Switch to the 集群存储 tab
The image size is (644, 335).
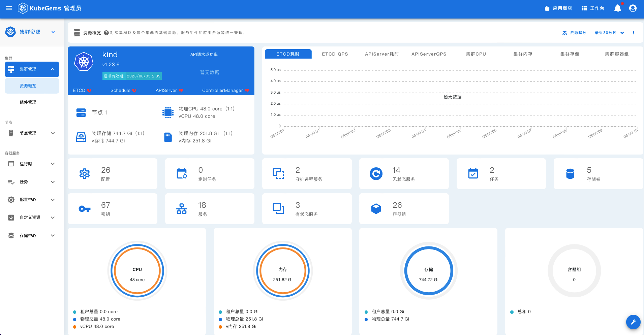click(x=570, y=54)
